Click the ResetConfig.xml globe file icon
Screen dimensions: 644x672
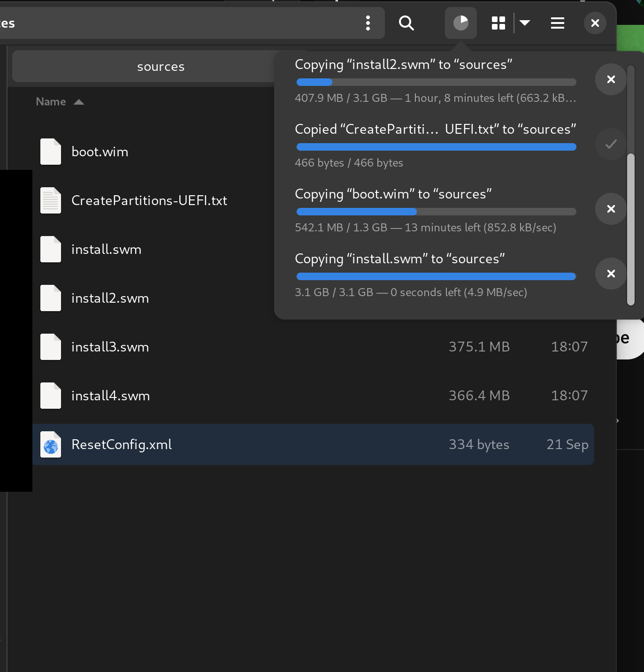51,444
